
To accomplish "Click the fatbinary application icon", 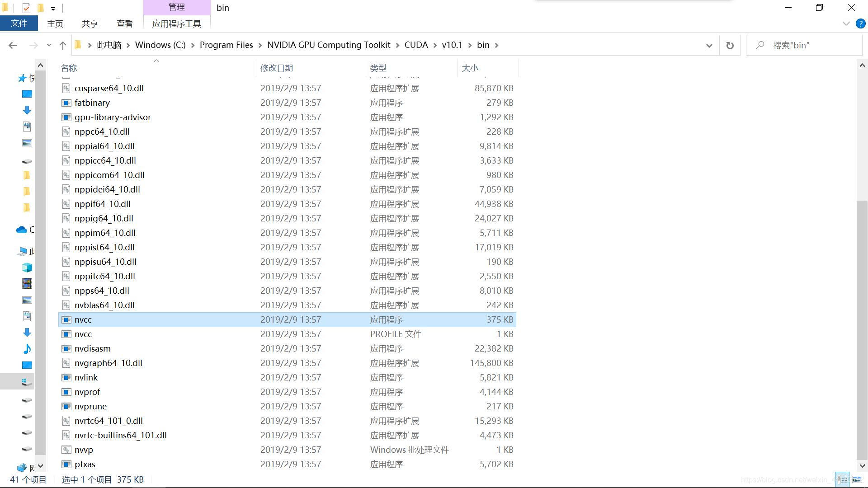I will [x=66, y=103].
